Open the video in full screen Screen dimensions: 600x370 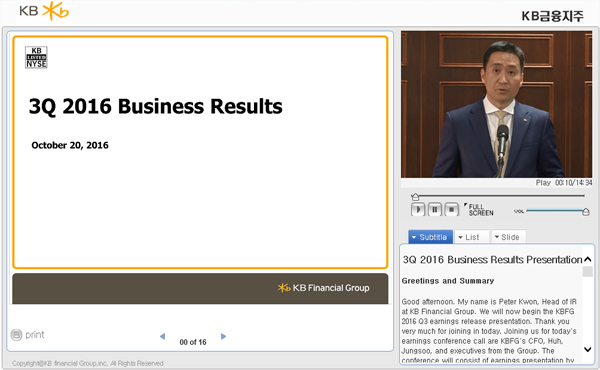(479, 210)
